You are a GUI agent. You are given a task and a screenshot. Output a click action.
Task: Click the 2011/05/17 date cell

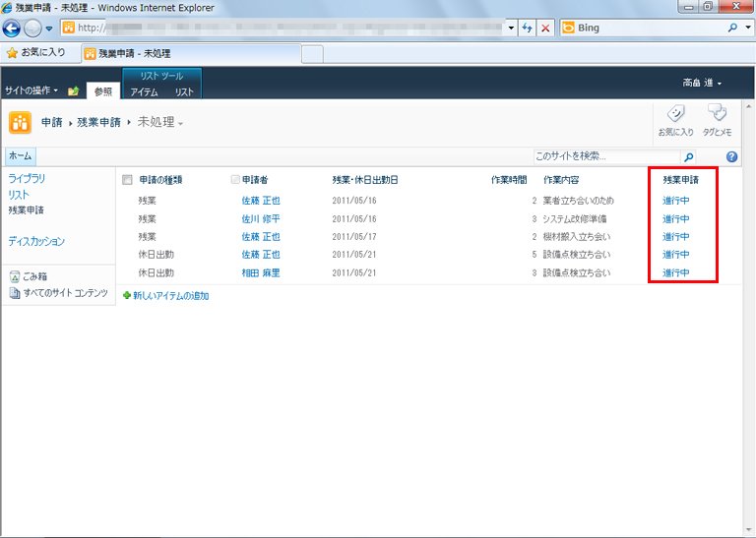354,236
